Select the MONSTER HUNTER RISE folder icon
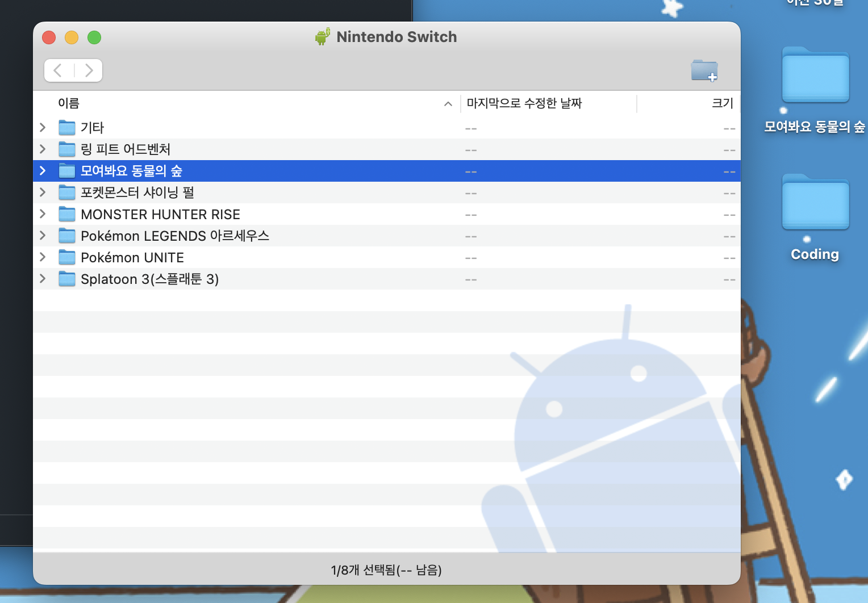The image size is (868, 603). tap(67, 213)
